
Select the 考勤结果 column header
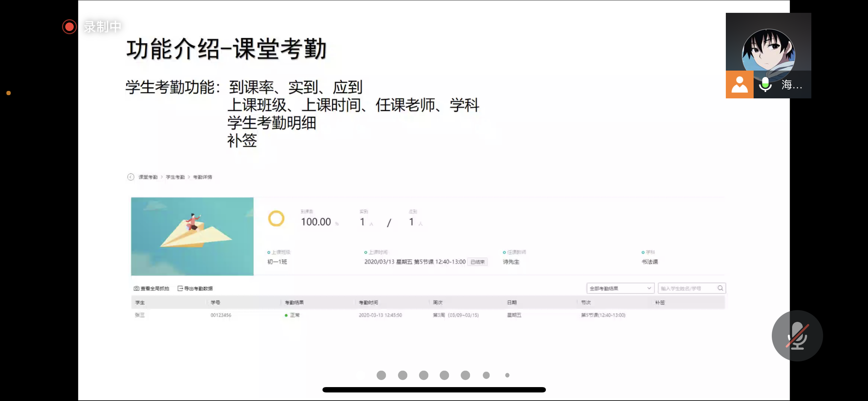click(294, 303)
